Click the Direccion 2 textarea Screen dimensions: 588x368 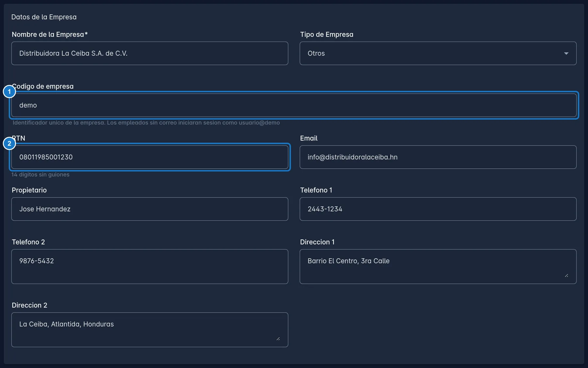tap(150, 330)
